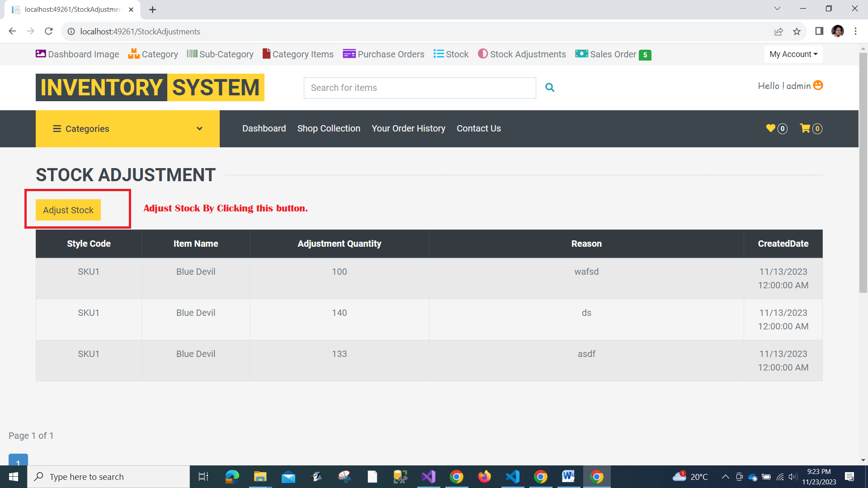Screen dimensions: 868x488
Task: Open Purchase Orders from top nav
Action: click(383, 54)
